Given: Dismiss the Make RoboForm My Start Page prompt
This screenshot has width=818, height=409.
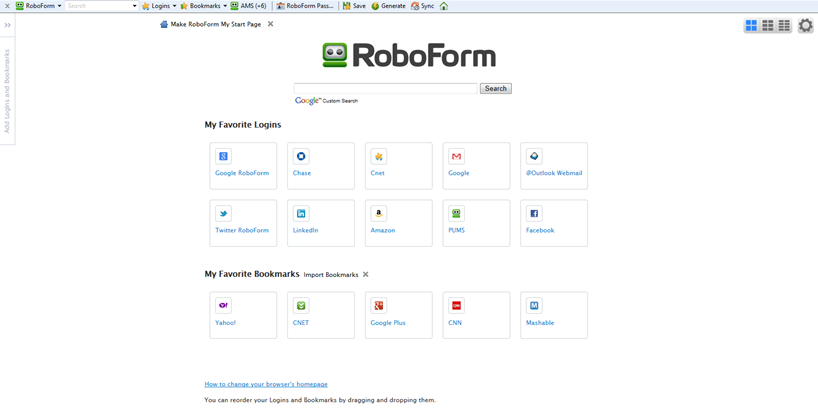Looking at the screenshot, I should point(270,24).
